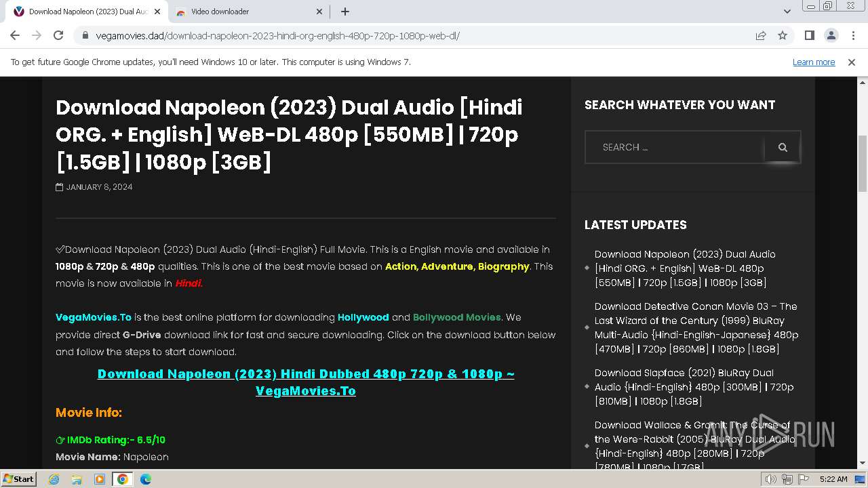Click the address bar URL

[x=278, y=35]
